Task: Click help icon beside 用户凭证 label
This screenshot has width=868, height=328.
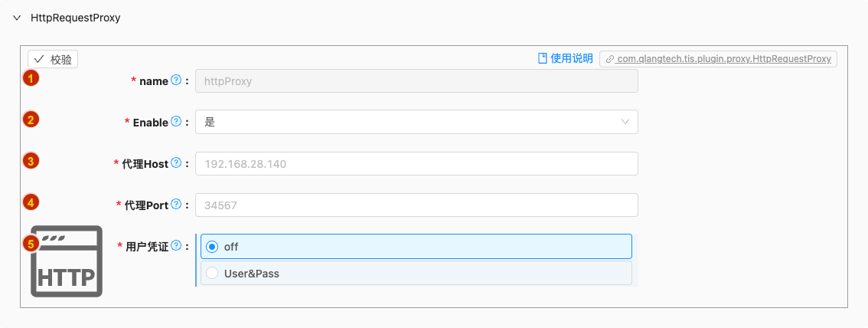Action: [176, 245]
